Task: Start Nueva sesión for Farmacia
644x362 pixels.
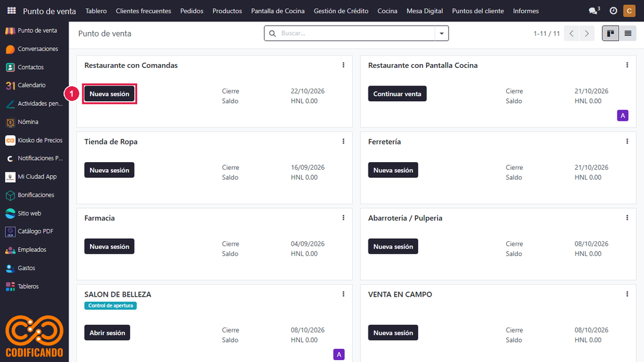Action: 109,246
